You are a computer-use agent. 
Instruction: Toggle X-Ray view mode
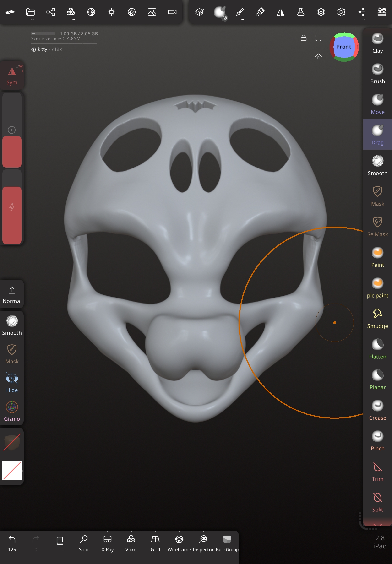107,543
